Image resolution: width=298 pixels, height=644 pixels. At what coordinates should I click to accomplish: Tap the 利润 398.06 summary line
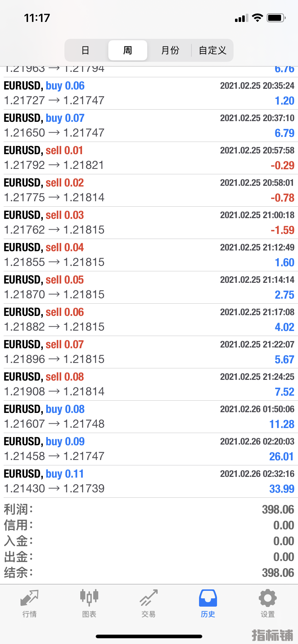tap(149, 510)
